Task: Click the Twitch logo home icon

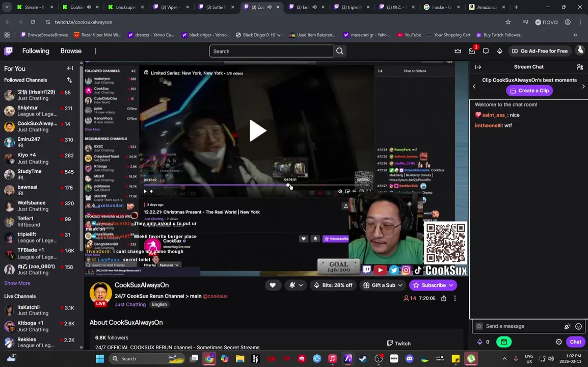Action: coord(8,50)
